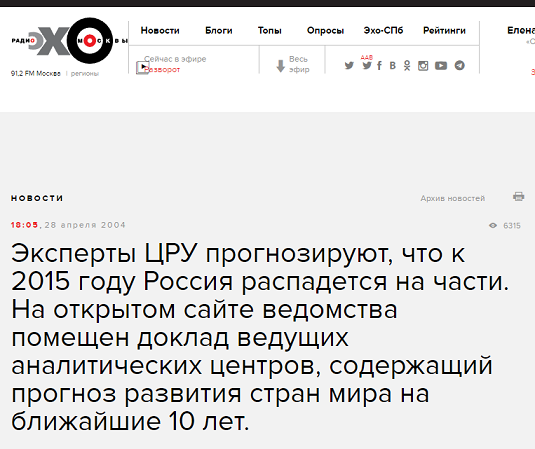
Task: Open the Telegram channel icon
Action: 460,65
